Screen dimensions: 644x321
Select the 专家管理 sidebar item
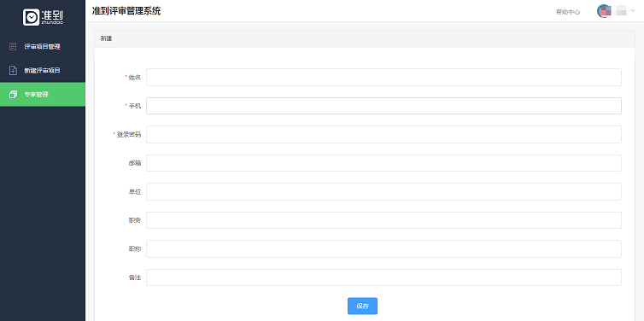click(43, 95)
